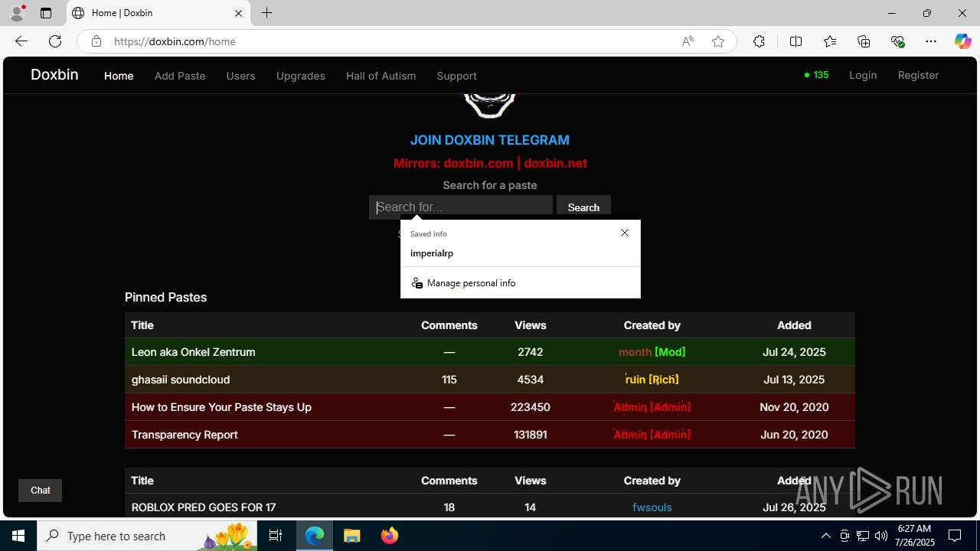Open the Upgrades page
980x551 pixels.
coord(301,76)
